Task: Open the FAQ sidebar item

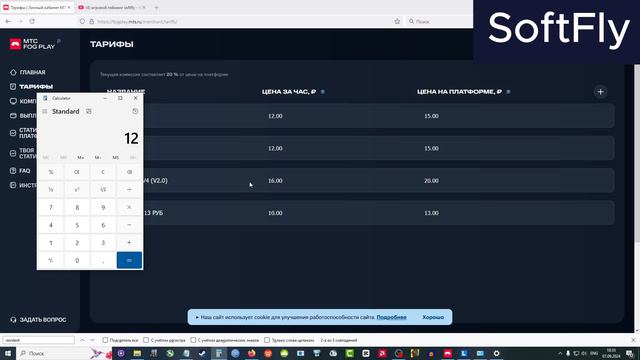Action: (x=20, y=171)
